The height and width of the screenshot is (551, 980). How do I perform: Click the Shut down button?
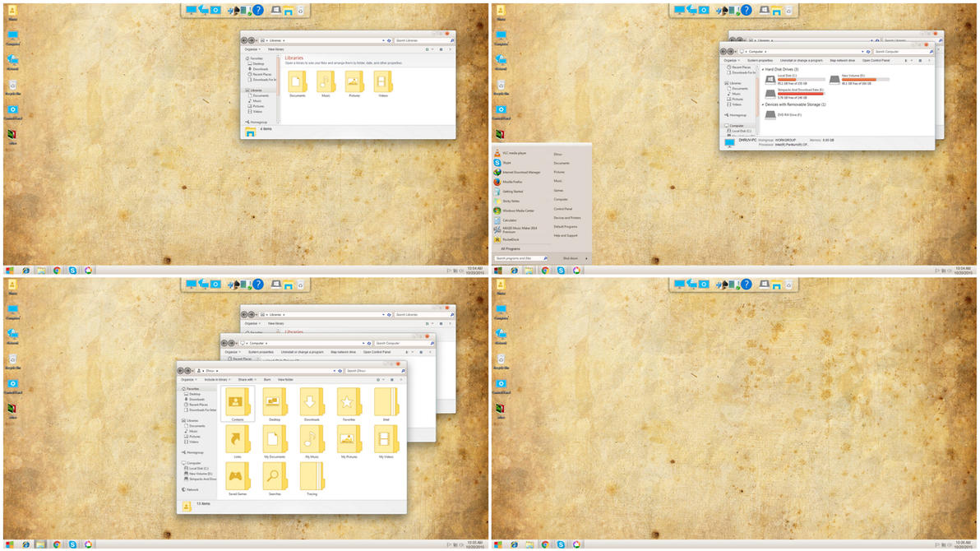point(570,258)
